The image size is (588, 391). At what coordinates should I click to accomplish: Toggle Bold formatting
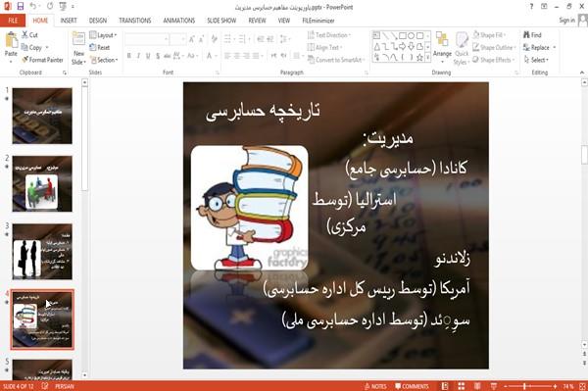(129, 56)
